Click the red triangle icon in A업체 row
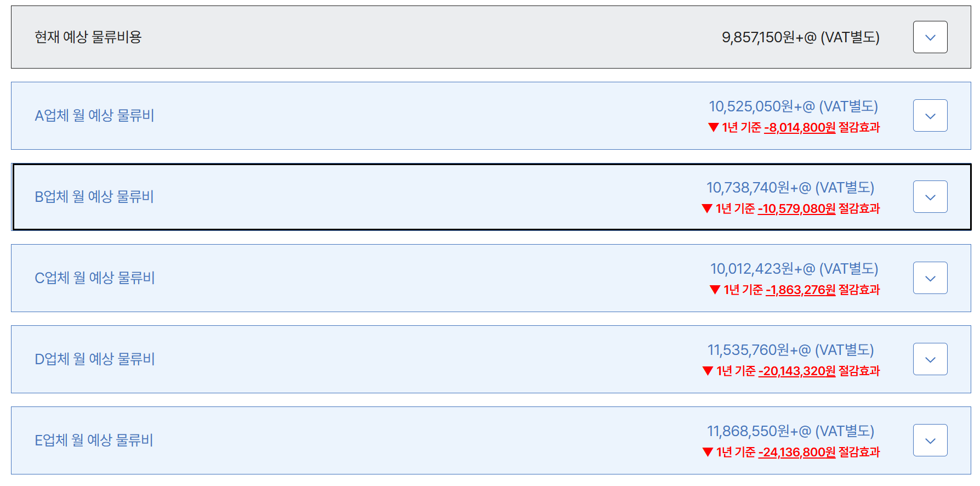 pos(713,128)
